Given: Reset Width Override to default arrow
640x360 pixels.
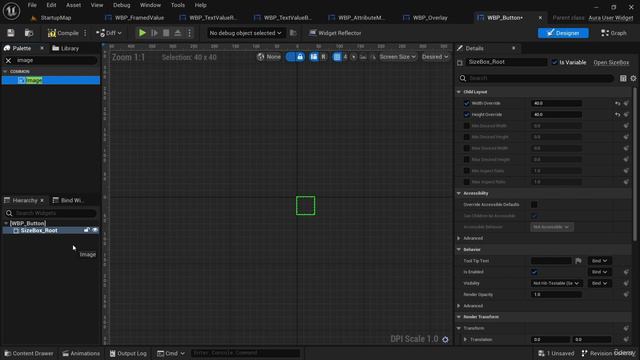Looking at the screenshot, I should click(x=618, y=104).
